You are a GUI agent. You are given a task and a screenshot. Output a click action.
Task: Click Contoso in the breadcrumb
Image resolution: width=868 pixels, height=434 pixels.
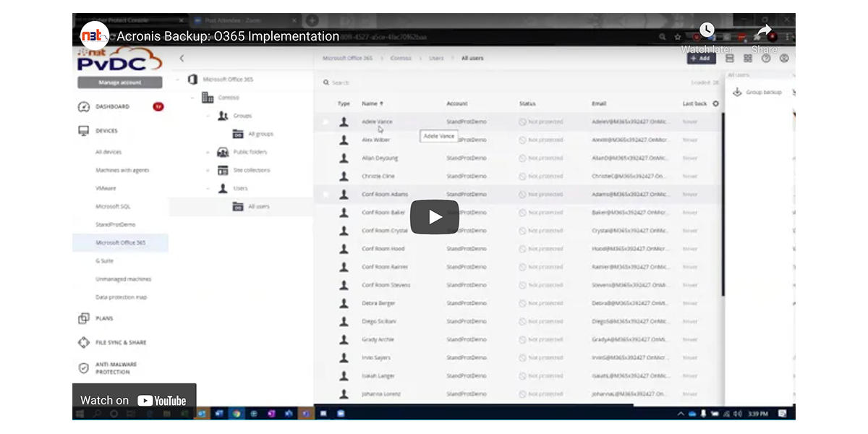click(401, 58)
